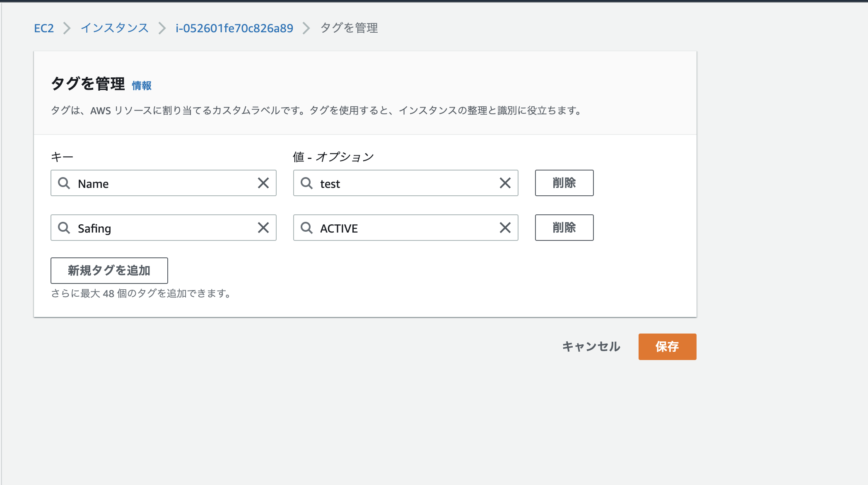Go to EC2 breadcrumb link
Viewport: 868px width, 485px height.
[x=44, y=28]
